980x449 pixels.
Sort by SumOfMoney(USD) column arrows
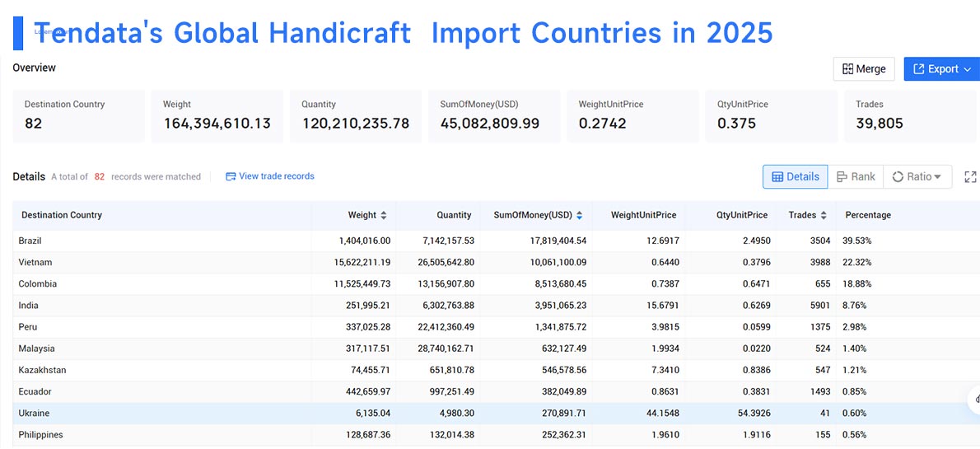pyautogui.click(x=580, y=215)
